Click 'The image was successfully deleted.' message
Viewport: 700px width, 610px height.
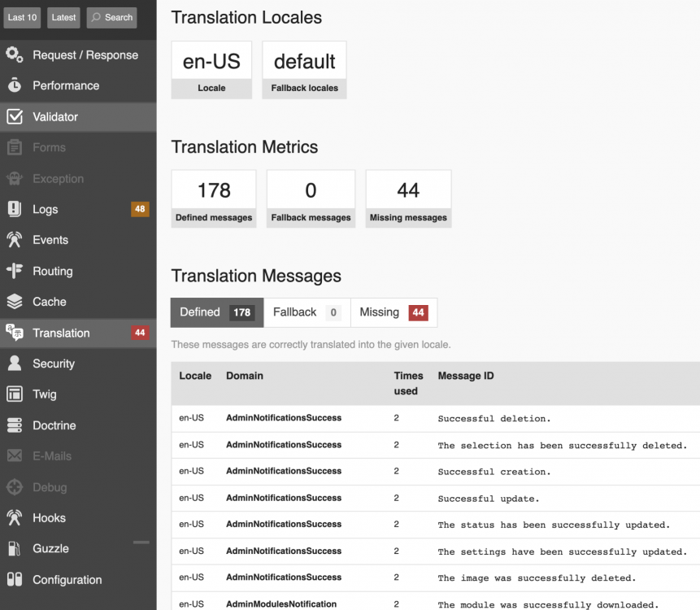click(537, 577)
